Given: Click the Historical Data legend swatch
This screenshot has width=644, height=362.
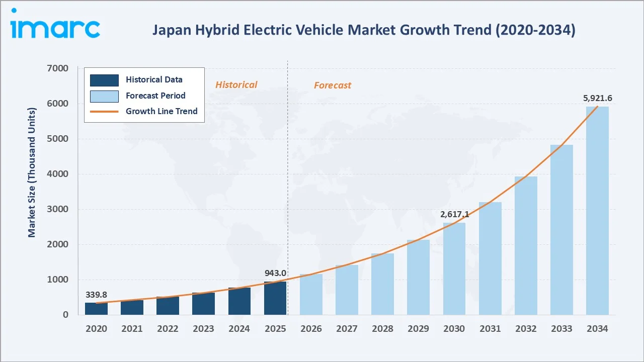Looking at the screenshot, I should (x=104, y=80).
